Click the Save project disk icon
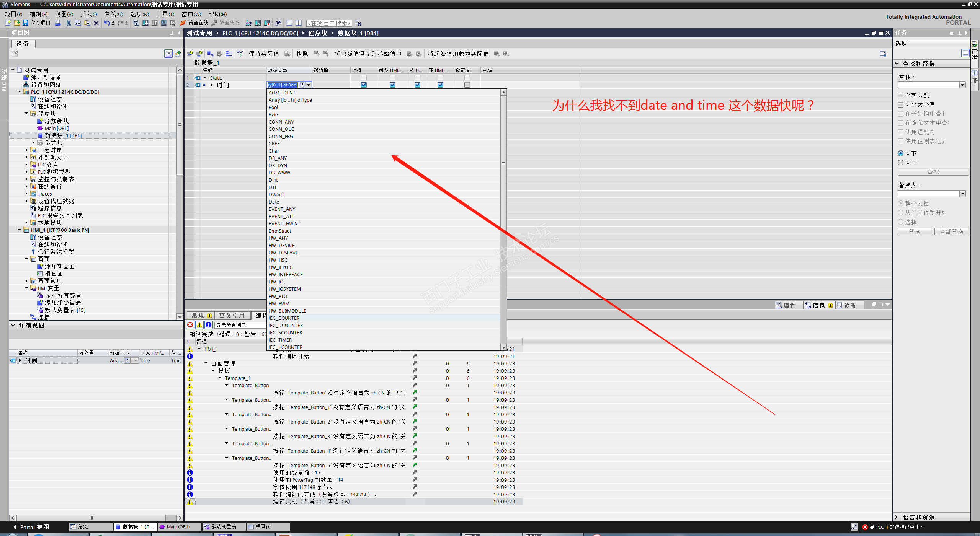This screenshot has height=536, width=980. click(25, 23)
